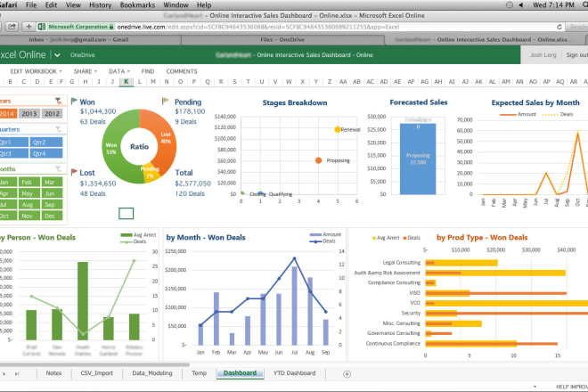
Task: Open the Bookmarks menu
Action: [x=137, y=4]
